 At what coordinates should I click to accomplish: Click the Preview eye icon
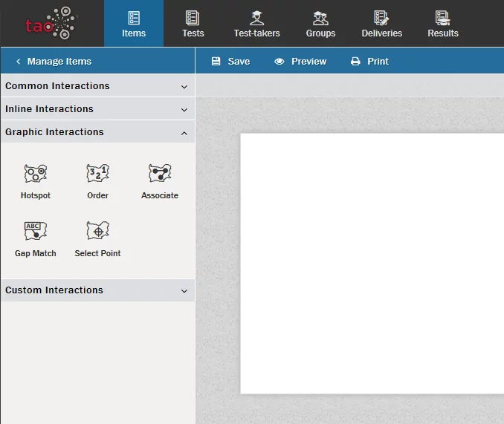pyautogui.click(x=280, y=62)
